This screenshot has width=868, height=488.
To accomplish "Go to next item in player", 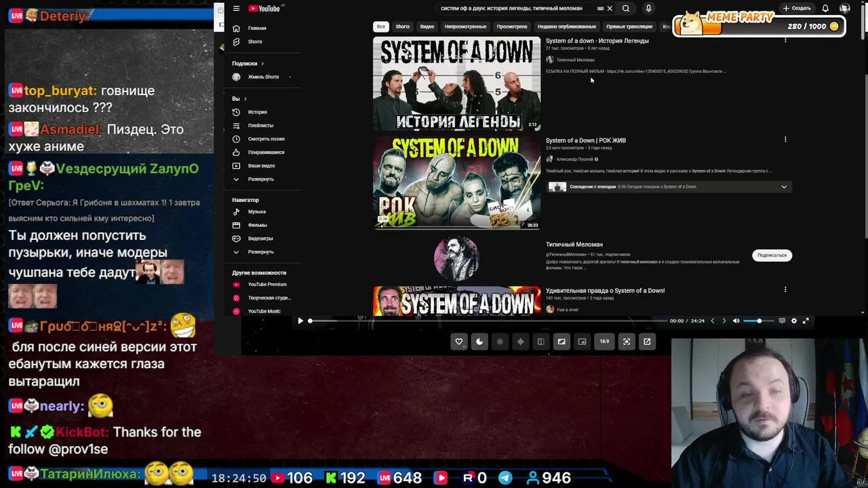I will pos(724,321).
